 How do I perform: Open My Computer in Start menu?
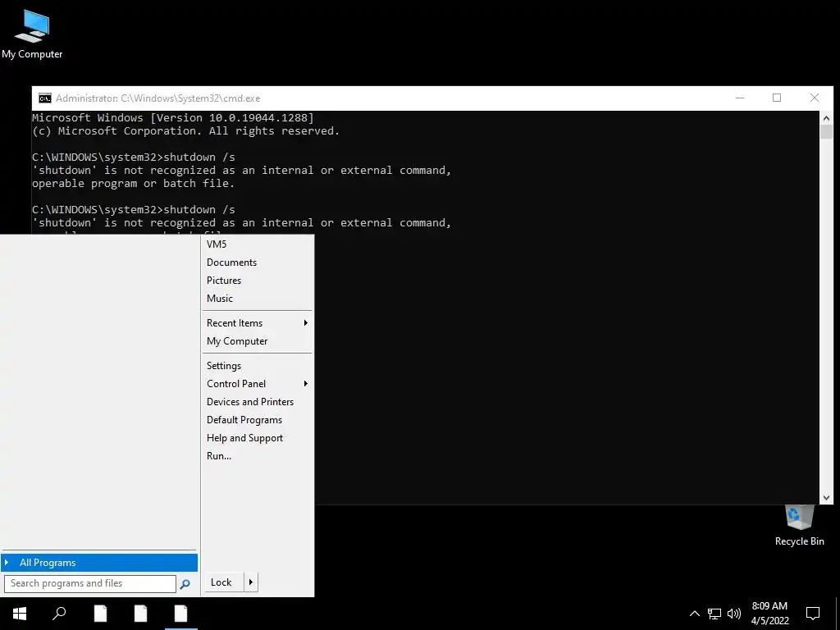pyautogui.click(x=257, y=341)
